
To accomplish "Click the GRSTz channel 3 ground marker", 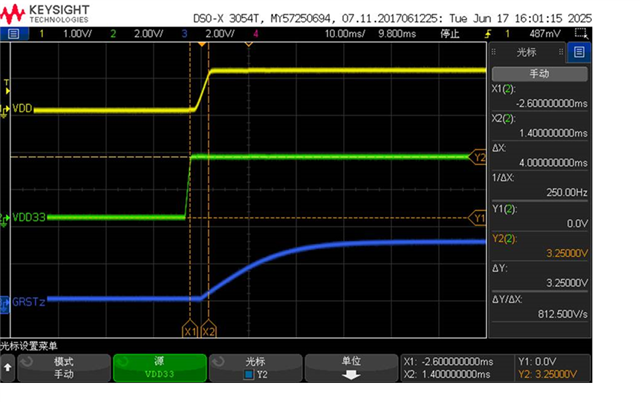I will coord(4,304).
